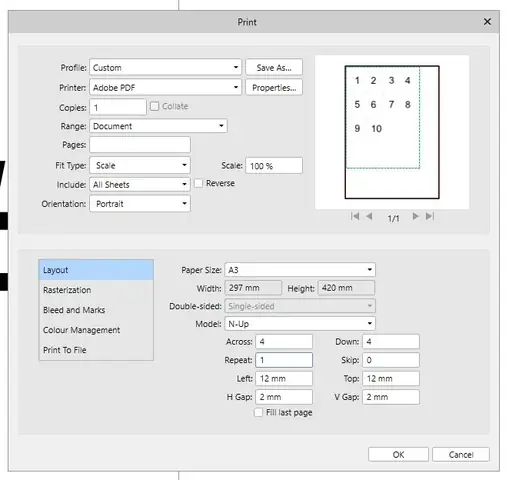Open the Orientation dropdown
The width and height of the screenshot is (509, 480).
(x=140, y=204)
